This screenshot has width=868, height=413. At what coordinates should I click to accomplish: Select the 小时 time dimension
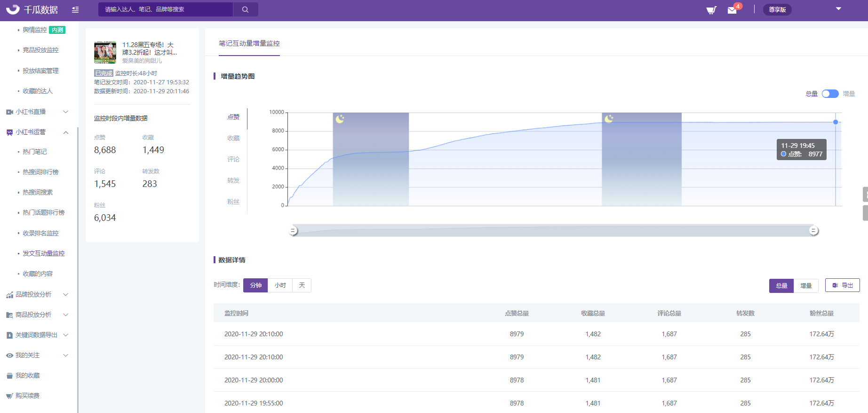[280, 285]
